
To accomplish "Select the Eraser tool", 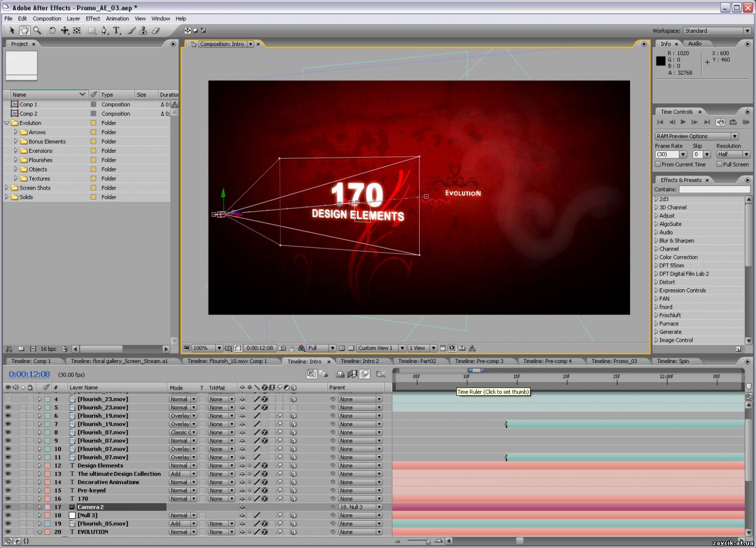I will click(155, 31).
